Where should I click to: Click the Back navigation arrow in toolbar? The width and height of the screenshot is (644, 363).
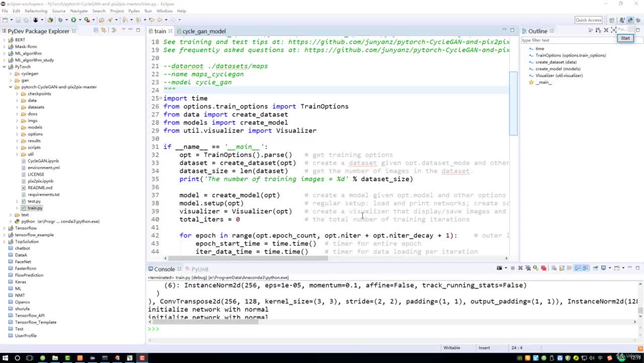[159, 20]
